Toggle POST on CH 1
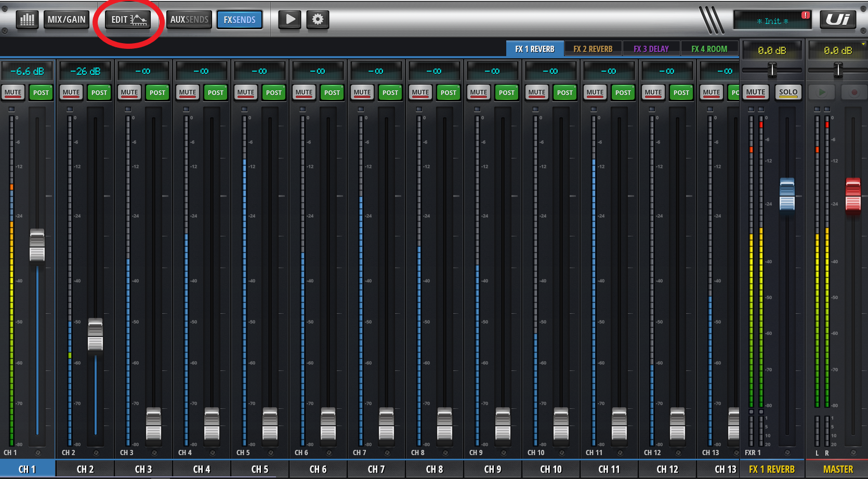Viewport: 868px width, 479px height. [41, 92]
